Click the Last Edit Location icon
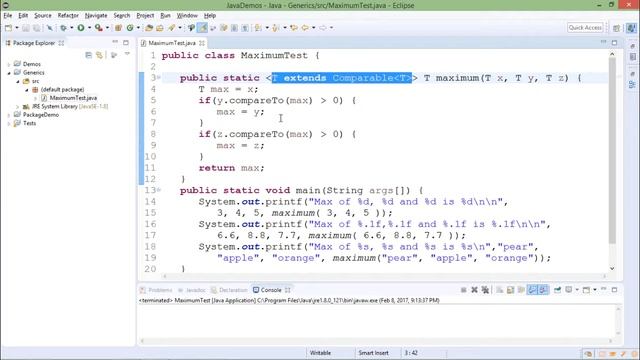Image resolution: width=640 pixels, height=360 pixels. pyautogui.click(x=294, y=28)
